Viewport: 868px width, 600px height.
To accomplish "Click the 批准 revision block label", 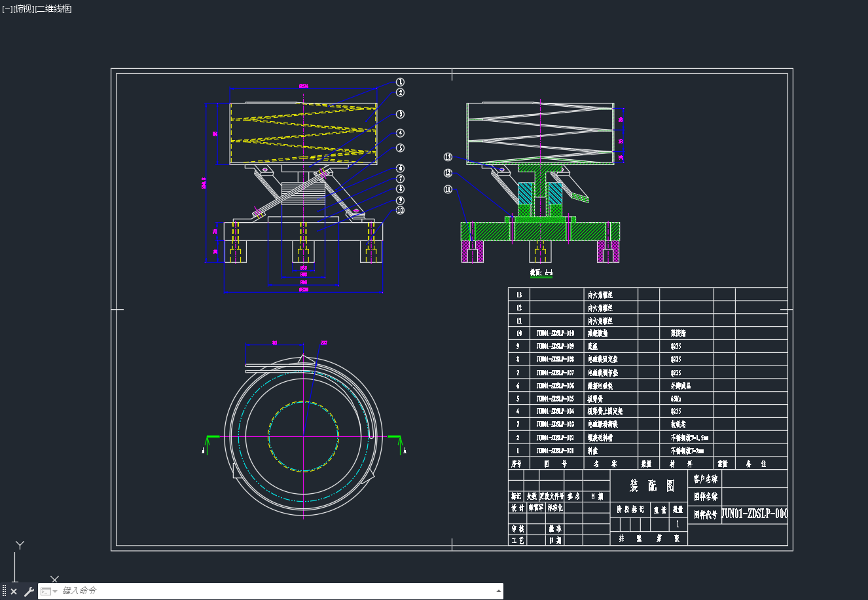I will pyautogui.click(x=555, y=529).
